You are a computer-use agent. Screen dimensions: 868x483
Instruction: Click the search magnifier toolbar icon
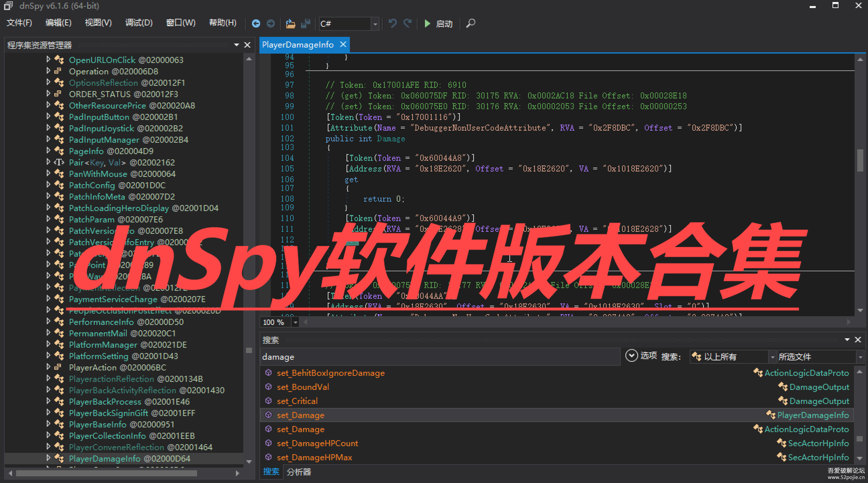pyautogui.click(x=471, y=23)
